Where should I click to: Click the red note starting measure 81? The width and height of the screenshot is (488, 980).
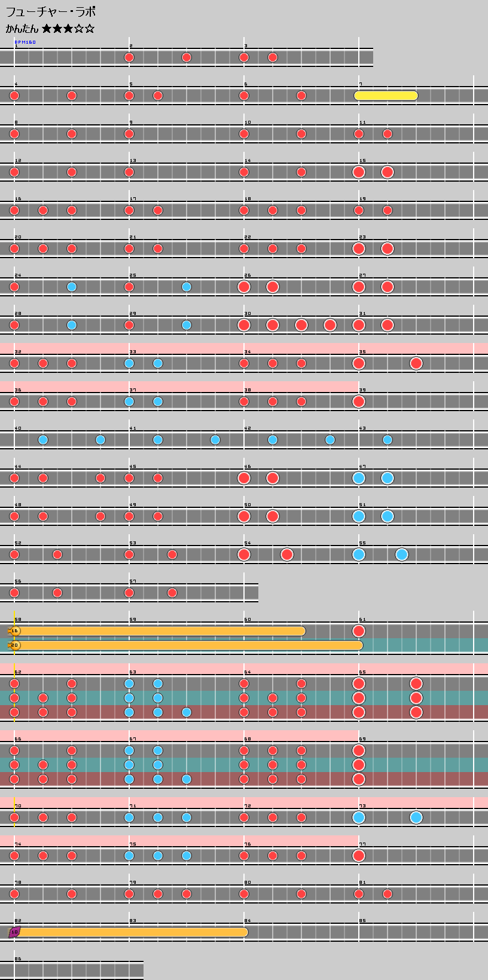pyautogui.click(x=359, y=894)
